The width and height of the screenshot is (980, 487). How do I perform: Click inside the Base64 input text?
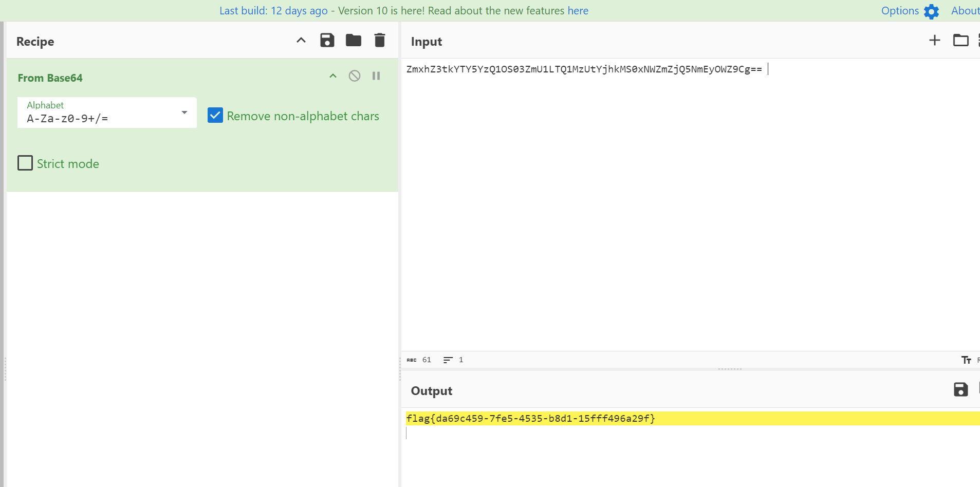pos(584,69)
